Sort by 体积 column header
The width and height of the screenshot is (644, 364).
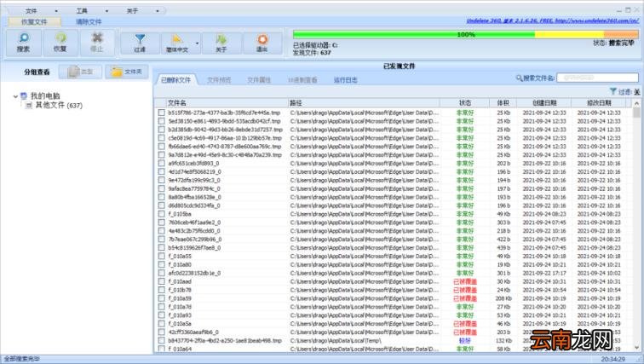coord(503,102)
